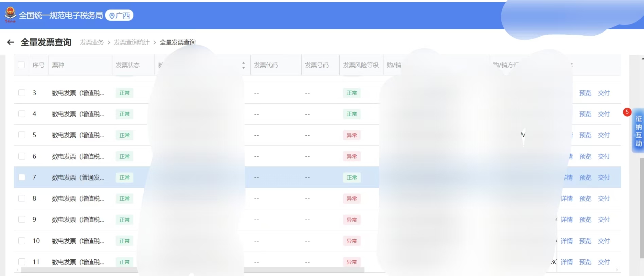The image size is (644, 276).
Task: Click 交付 for row 3
Action: pyautogui.click(x=604, y=93)
